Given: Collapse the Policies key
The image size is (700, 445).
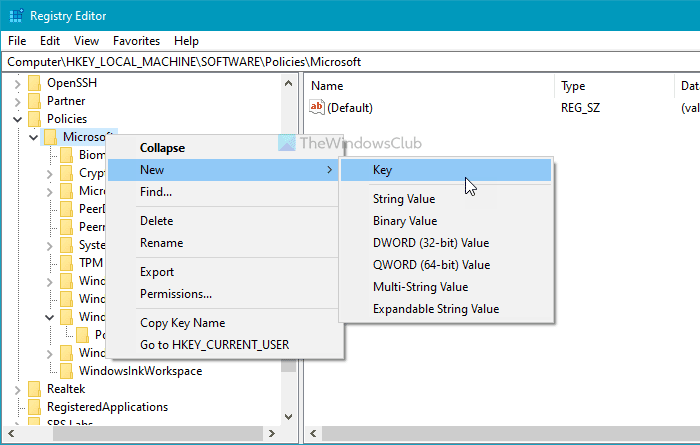Looking at the screenshot, I should click(17, 119).
